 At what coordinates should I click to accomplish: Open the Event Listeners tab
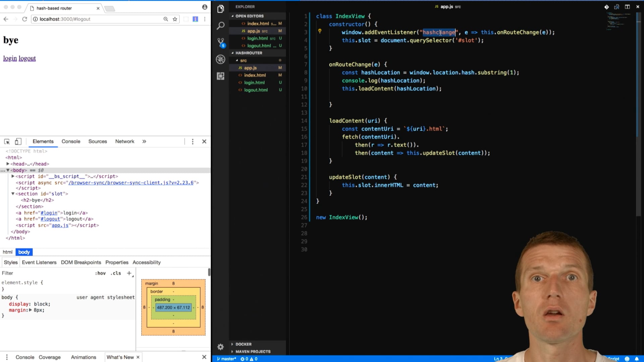pyautogui.click(x=39, y=262)
